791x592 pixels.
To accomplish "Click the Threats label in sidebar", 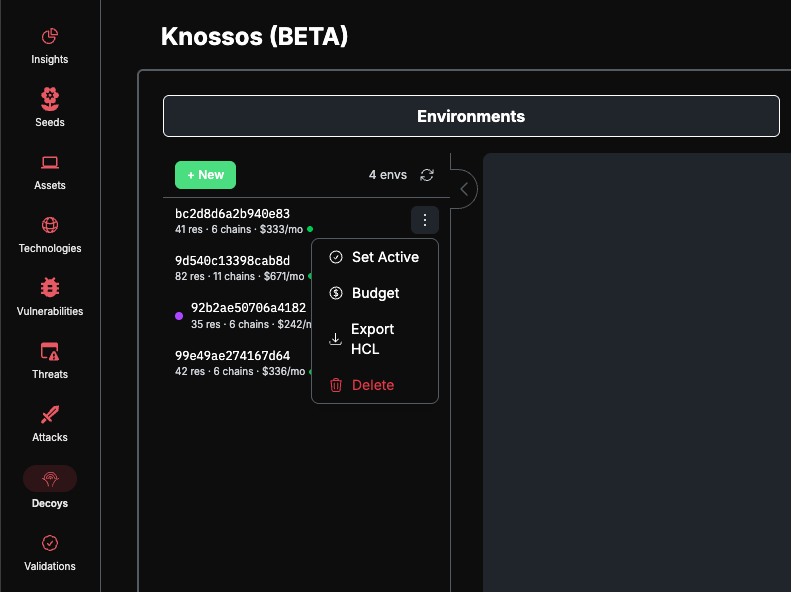I will tap(49, 374).
